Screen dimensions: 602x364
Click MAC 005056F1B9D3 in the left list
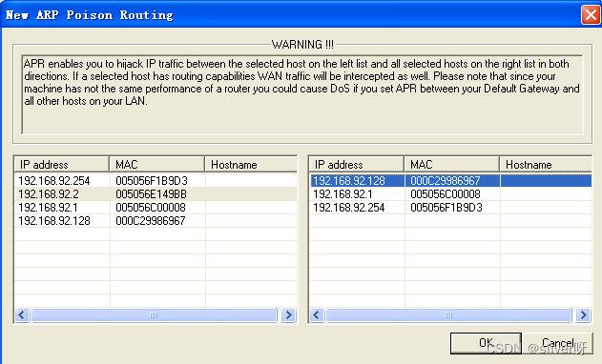[x=152, y=181]
